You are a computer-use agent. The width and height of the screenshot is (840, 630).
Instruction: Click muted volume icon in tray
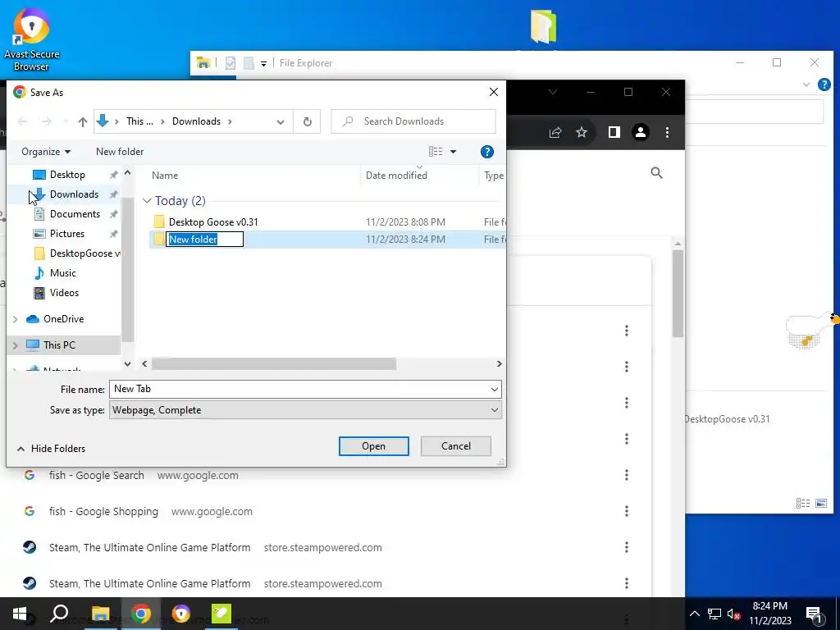[x=734, y=614]
